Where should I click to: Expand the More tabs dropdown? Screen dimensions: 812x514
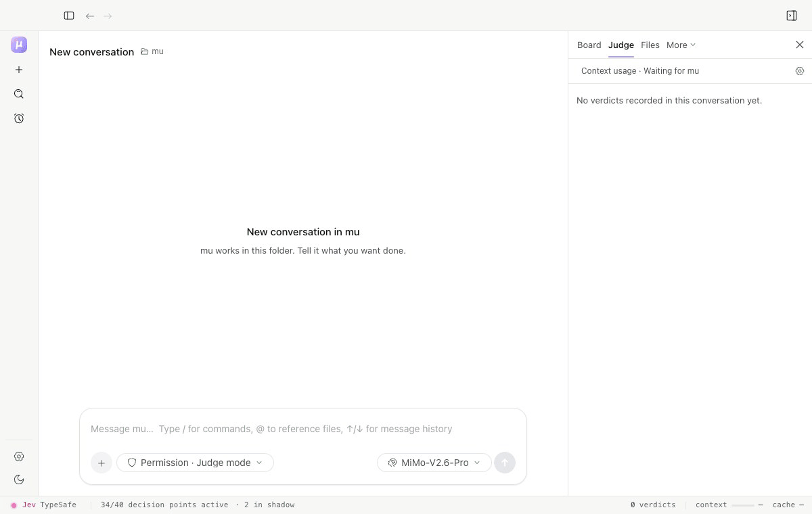coord(681,45)
